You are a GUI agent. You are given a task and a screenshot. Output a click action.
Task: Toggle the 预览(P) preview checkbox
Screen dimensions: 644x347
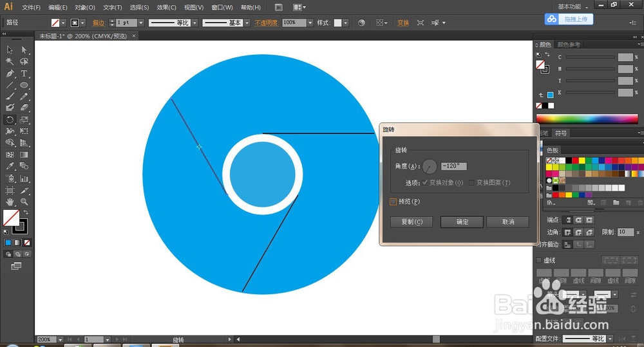393,202
